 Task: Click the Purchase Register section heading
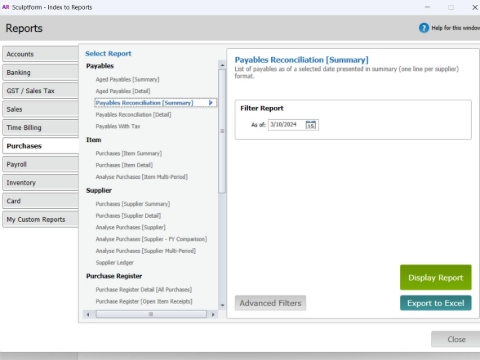(114, 276)
